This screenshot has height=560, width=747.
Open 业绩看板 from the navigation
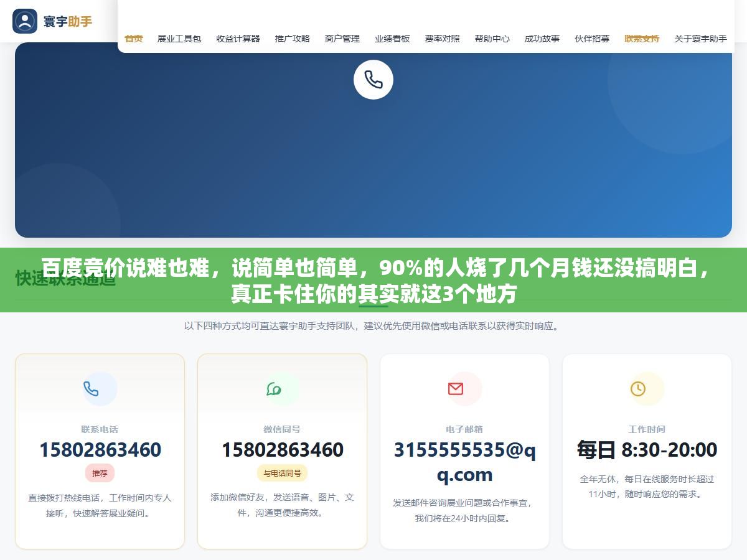392,39
